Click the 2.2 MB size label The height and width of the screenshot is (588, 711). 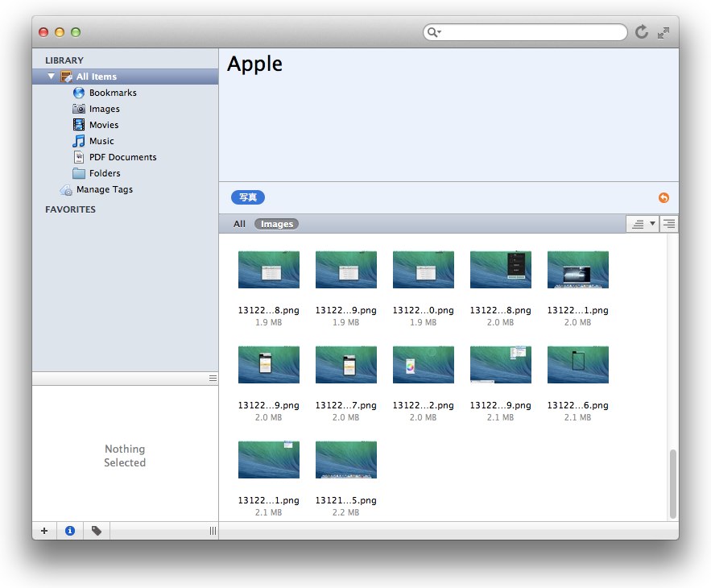pyautogui.click(x=346, y=512)
